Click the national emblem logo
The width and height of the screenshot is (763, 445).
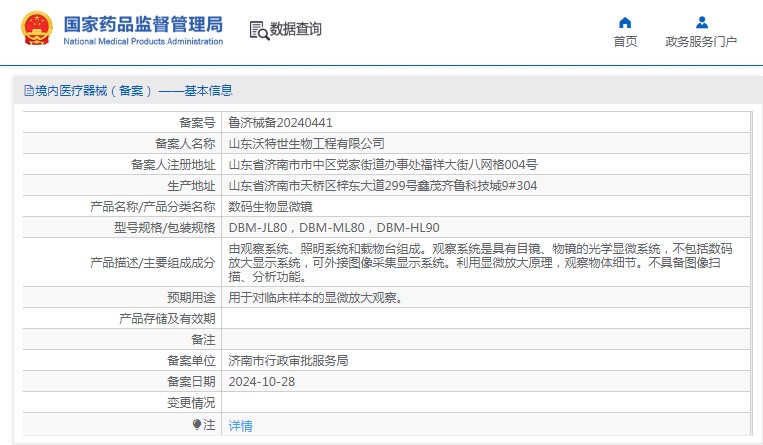click(x=36, y=30)
